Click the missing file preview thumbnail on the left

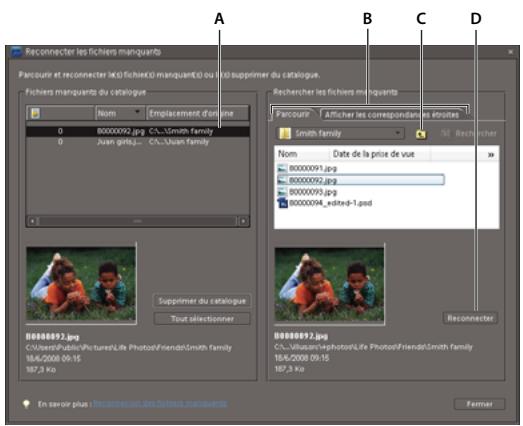point(81,284)
